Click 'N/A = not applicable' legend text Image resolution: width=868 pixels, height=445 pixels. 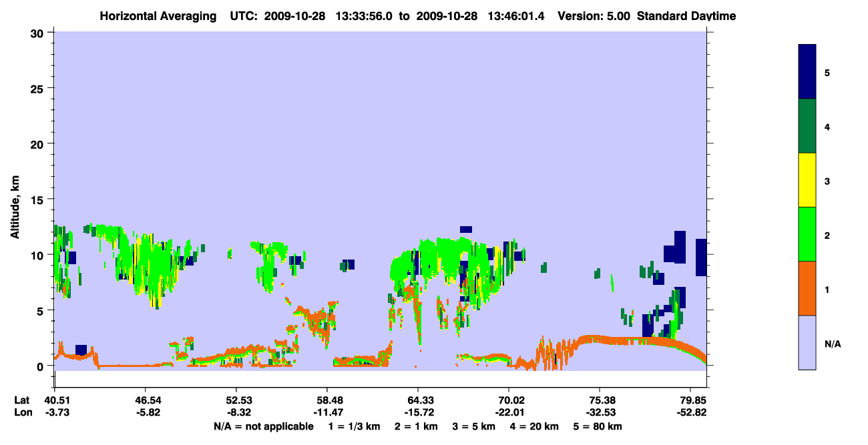click(x=263, y=426)
